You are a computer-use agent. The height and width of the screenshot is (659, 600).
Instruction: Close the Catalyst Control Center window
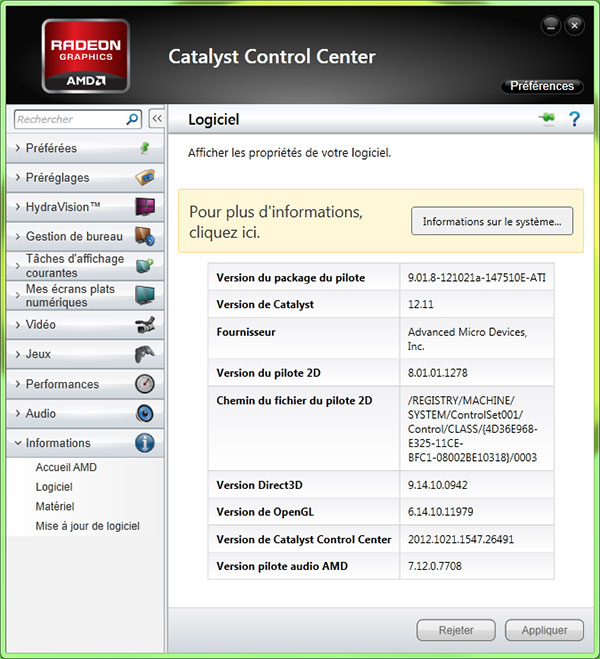(574, 26)
